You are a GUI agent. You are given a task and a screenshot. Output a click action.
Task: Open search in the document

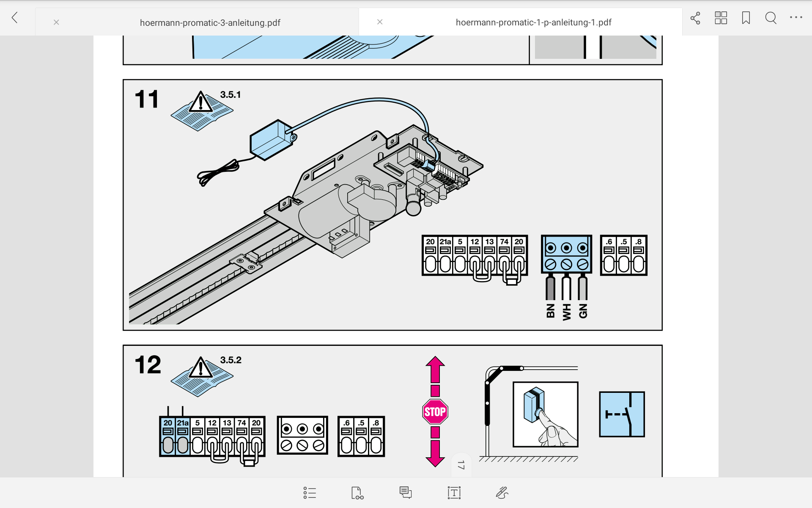(771, 18)
